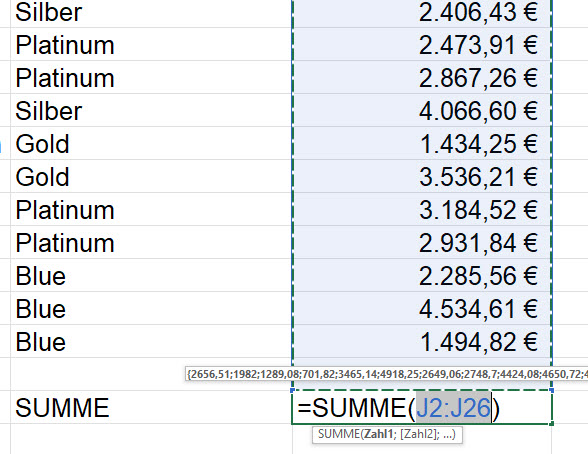Select the cell with 2.406,43 €
Viewport: 588px width, 454px height.
(x=422, y=12)
